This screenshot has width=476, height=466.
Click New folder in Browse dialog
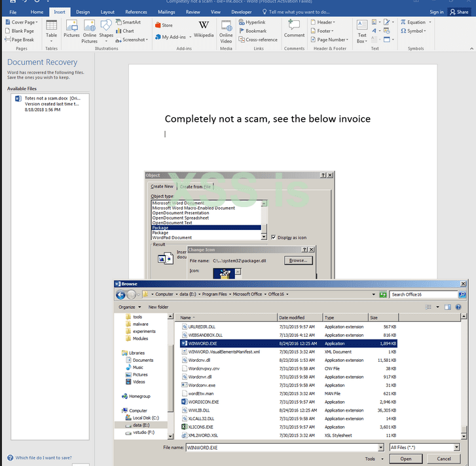pos(158,307)
